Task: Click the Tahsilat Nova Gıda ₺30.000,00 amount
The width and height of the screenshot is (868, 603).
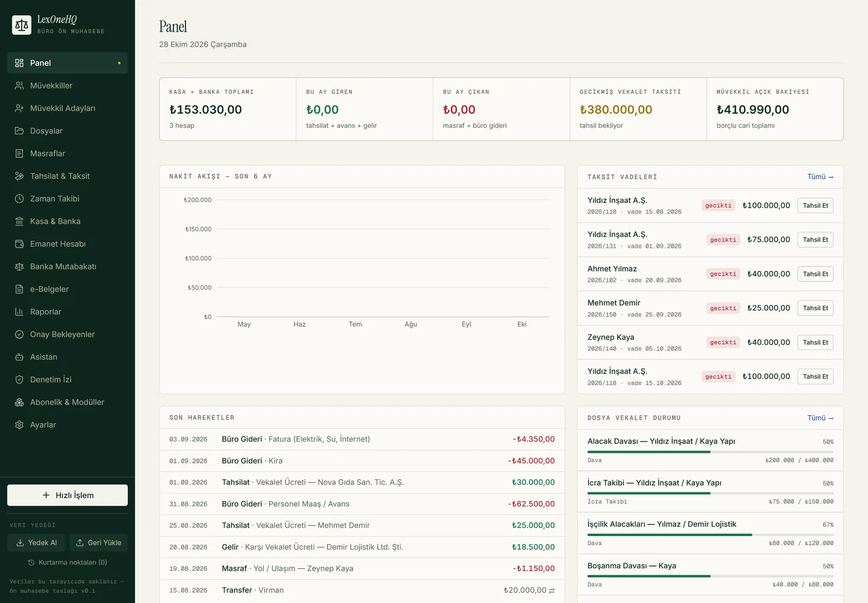Action: [533, 482]
